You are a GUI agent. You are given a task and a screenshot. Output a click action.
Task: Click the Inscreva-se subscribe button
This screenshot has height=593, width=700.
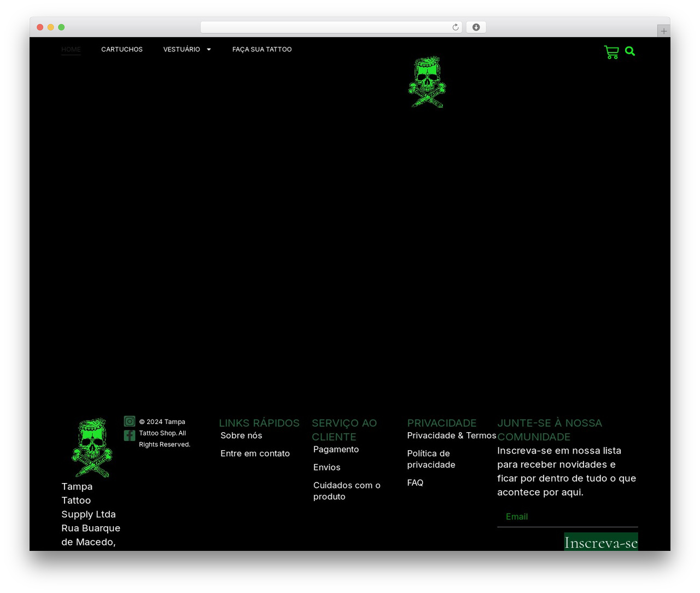pyautogui.click(x=601, y=542)
